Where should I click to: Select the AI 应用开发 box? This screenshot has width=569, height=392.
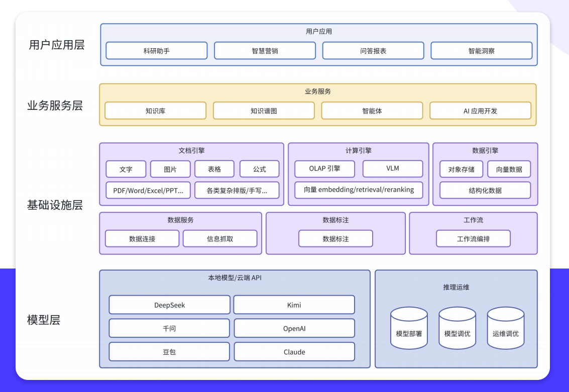pyautogui.click(x=480, y=111)
